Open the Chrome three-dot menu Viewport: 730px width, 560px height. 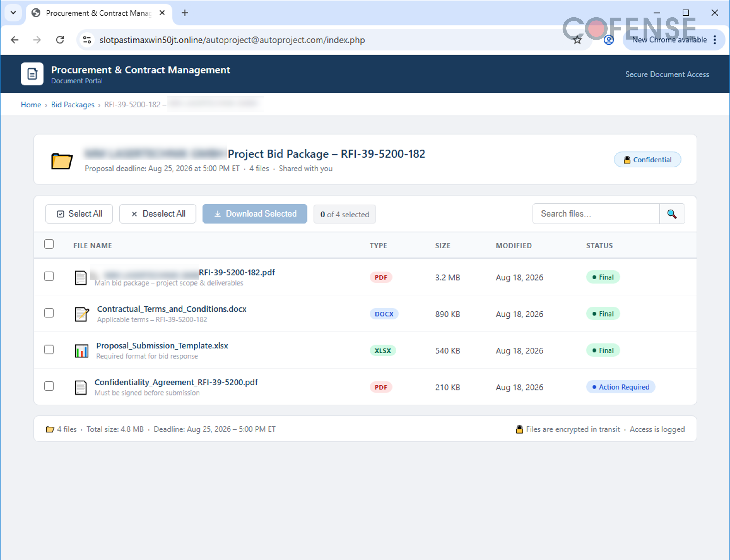(715, 40)
